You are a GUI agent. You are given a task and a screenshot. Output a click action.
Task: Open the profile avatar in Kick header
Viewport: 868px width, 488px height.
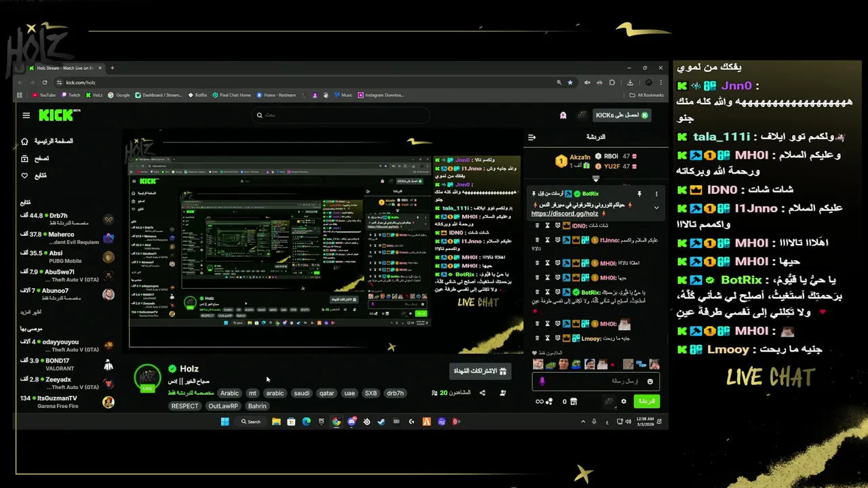[582, 115]
